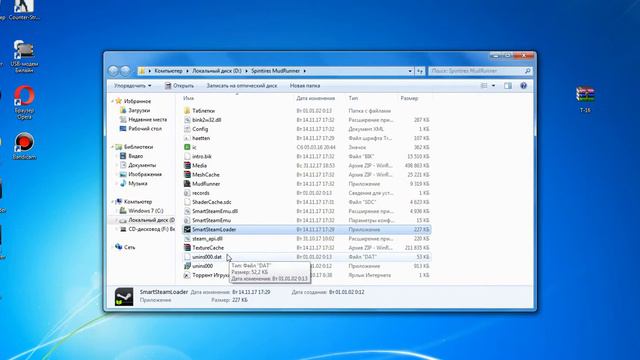Launch the Opera browser desktop shortcut
Screen dimensions: 640x360
[x=24, y=102]
